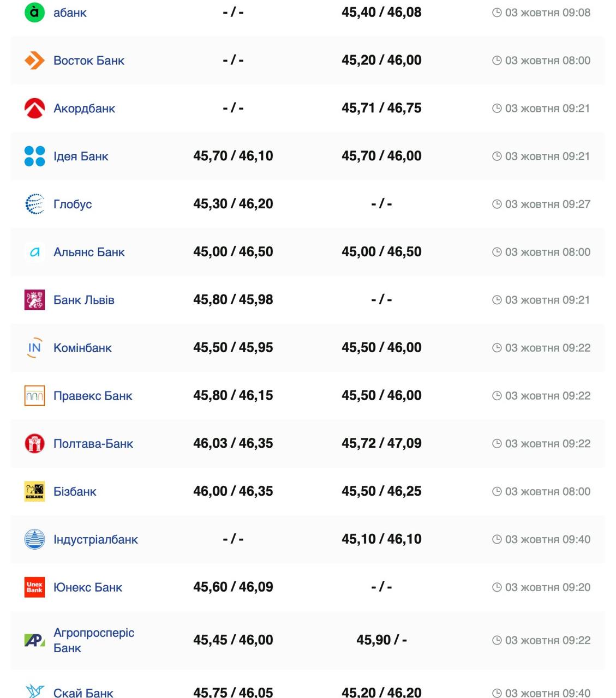Click Банк Львів rate 45,80 / 45,98

coord(233,300)
